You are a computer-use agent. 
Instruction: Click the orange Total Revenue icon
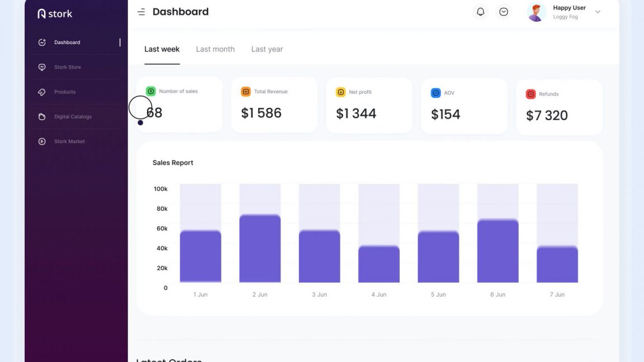click(245, 91)
